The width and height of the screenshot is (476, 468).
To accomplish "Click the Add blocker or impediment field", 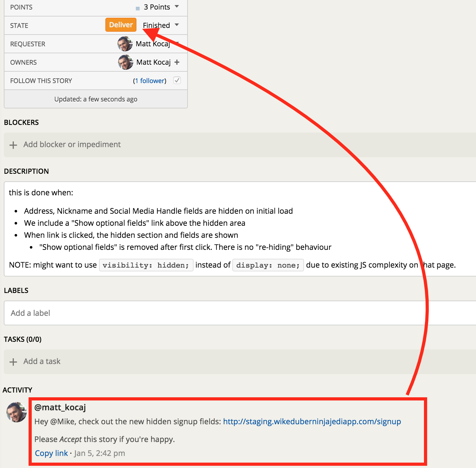I will [72, 145].
